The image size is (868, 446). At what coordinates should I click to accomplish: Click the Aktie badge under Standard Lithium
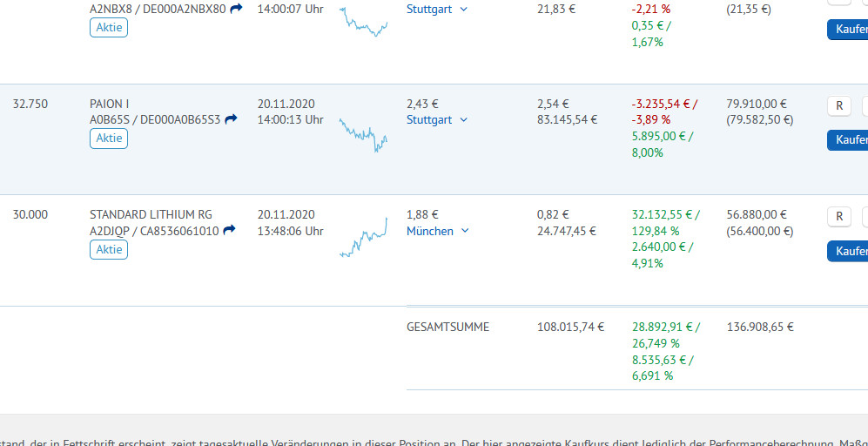(x=109, y=249)
